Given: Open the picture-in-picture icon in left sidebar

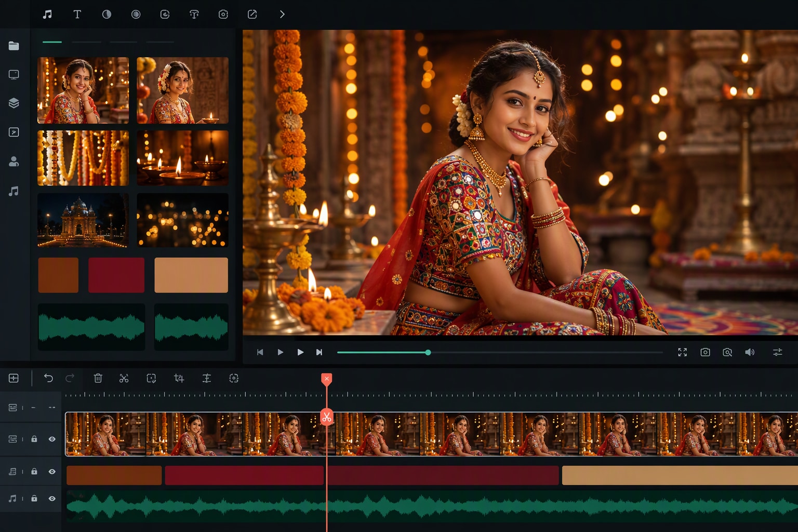Looking at the screenshot, I should click(x=14, y=132).
